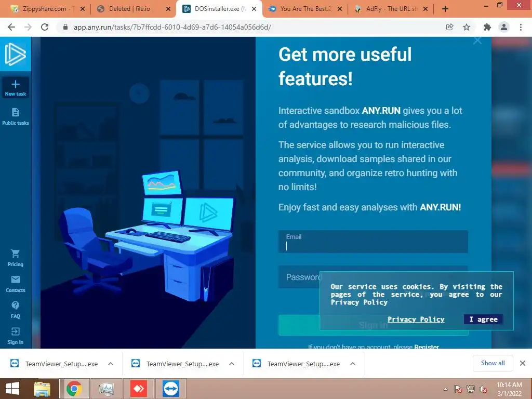Start a New task from the sidebar
The image size is (532, 399).
tap(15, 88)
